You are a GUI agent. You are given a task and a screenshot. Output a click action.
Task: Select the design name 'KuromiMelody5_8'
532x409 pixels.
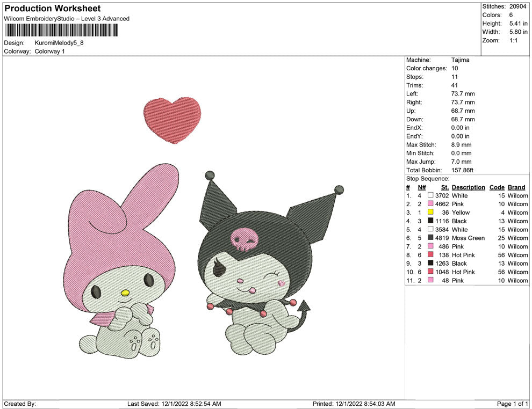click(59, 43)
